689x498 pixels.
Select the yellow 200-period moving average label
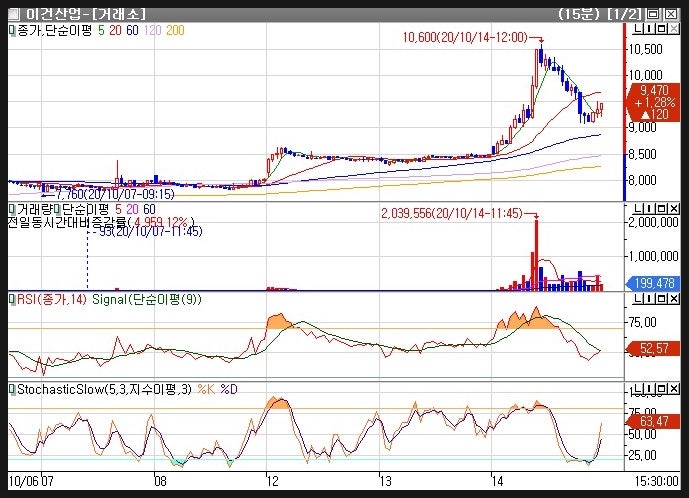(175, 30)
